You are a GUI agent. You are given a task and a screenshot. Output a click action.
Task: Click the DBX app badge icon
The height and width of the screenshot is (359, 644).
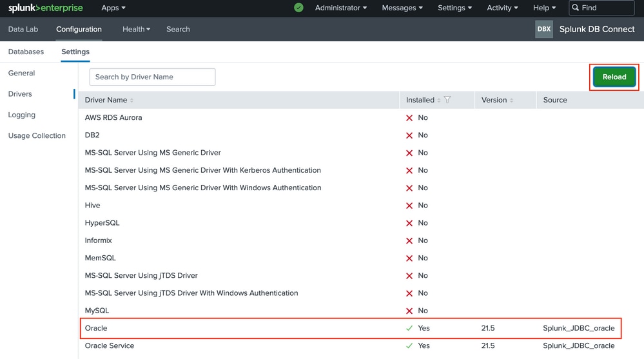pyautogui.click(x=544, y=29)
